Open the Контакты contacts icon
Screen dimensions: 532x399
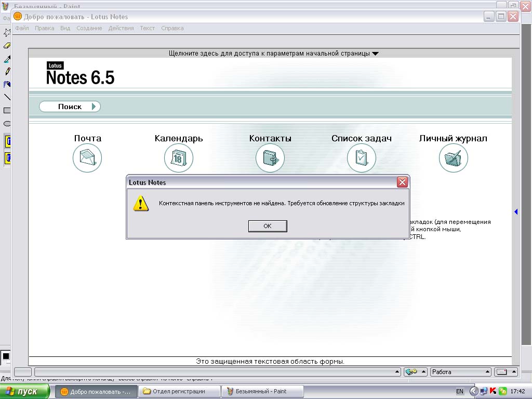(x=270, y=158)
